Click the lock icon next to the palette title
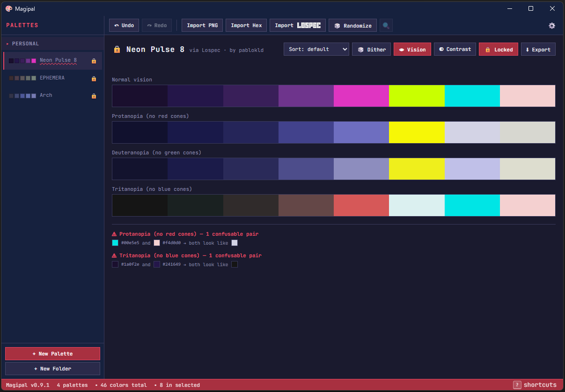Screen dimensions: 565x392 click(x=117, y=49)
